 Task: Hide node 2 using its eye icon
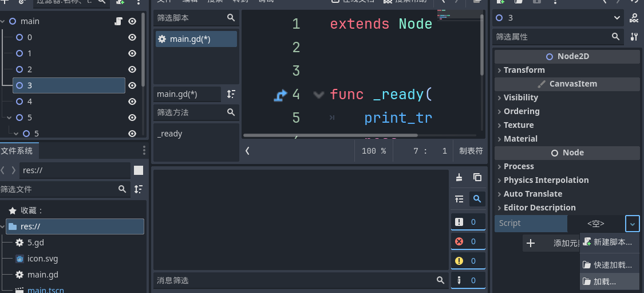coord(132,69)
